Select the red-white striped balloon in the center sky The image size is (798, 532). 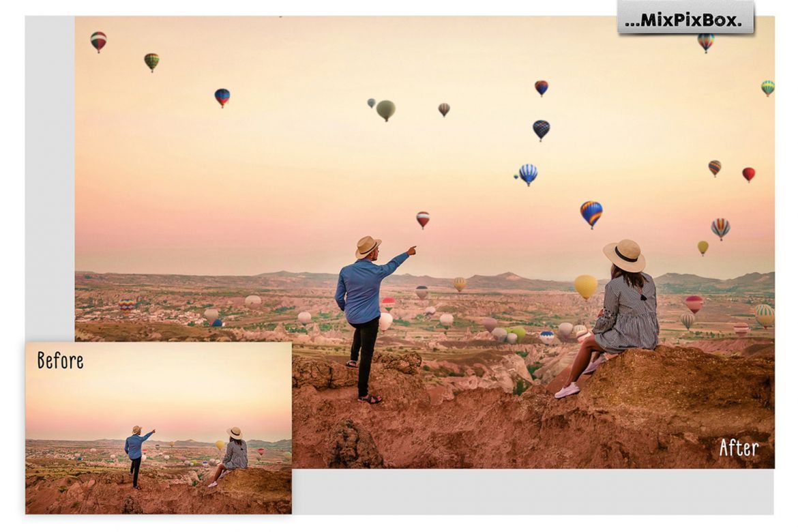click(423, 218)
